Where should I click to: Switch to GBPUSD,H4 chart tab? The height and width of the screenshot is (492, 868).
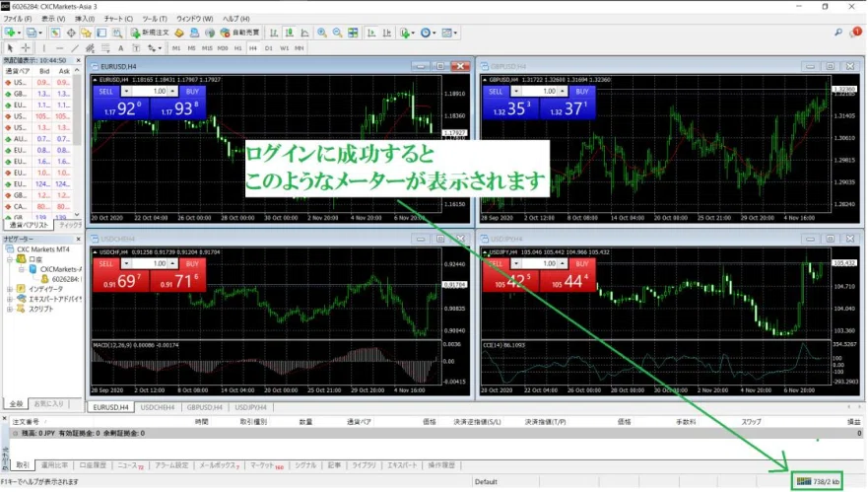[204, 407]
